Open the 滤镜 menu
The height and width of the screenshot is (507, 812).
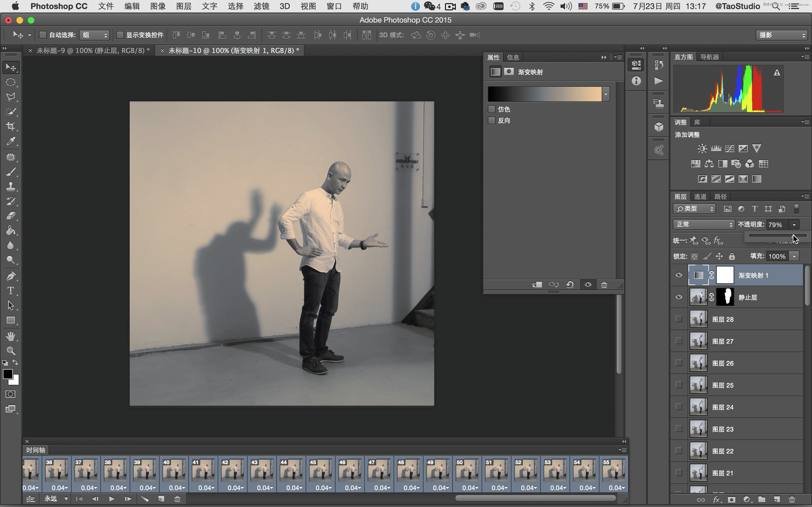point(261,6)
